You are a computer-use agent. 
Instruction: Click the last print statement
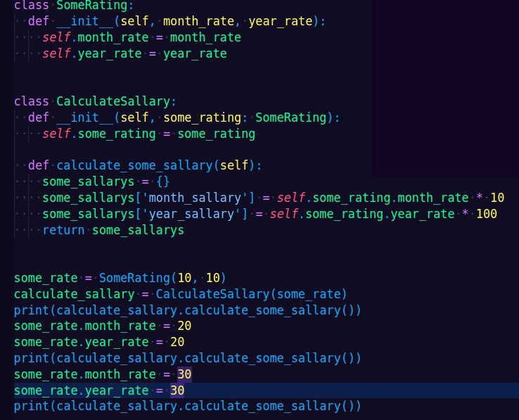click(187, 406)
